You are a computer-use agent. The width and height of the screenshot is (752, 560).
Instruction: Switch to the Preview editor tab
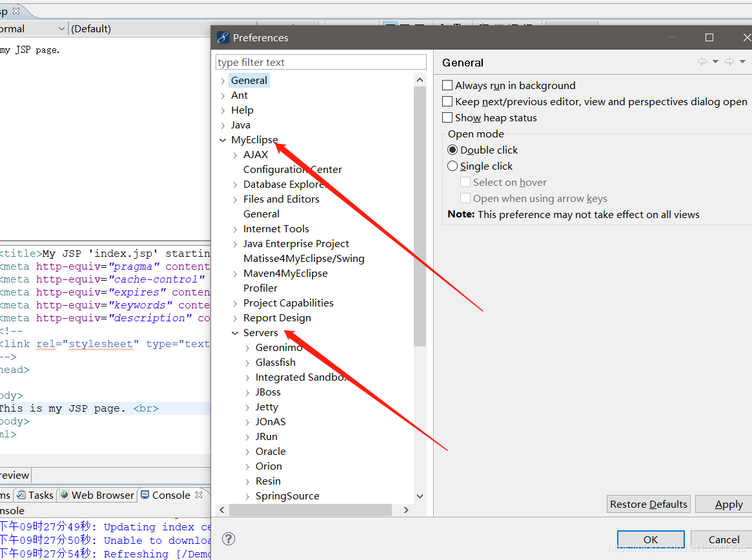click(x=14, y=475)
